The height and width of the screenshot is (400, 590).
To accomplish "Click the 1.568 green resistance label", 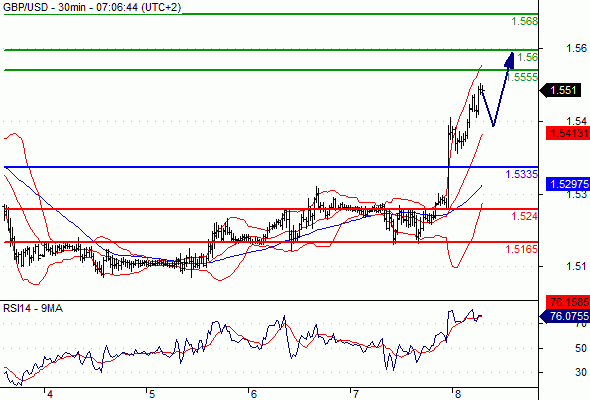I will pos(525,21).
